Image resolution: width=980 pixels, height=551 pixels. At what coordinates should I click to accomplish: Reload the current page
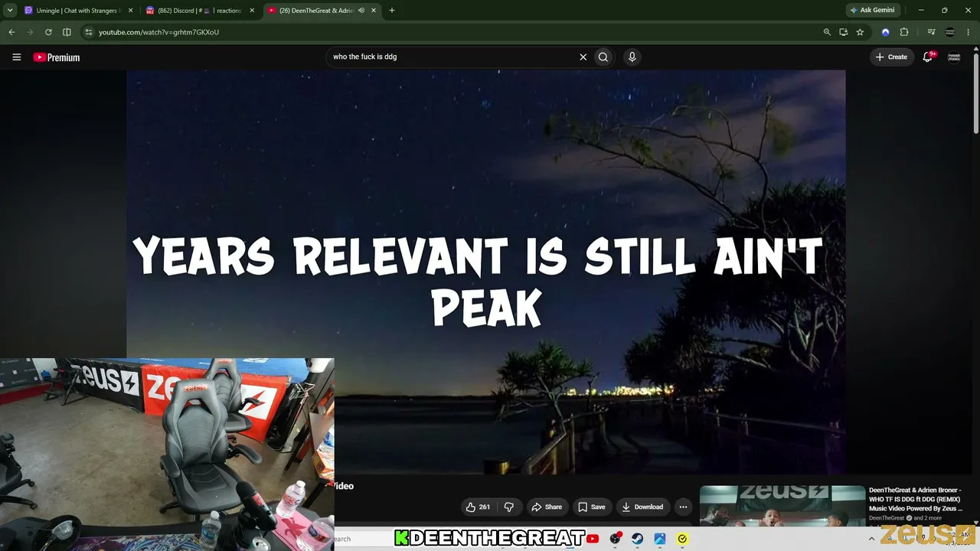coord(48,32)
